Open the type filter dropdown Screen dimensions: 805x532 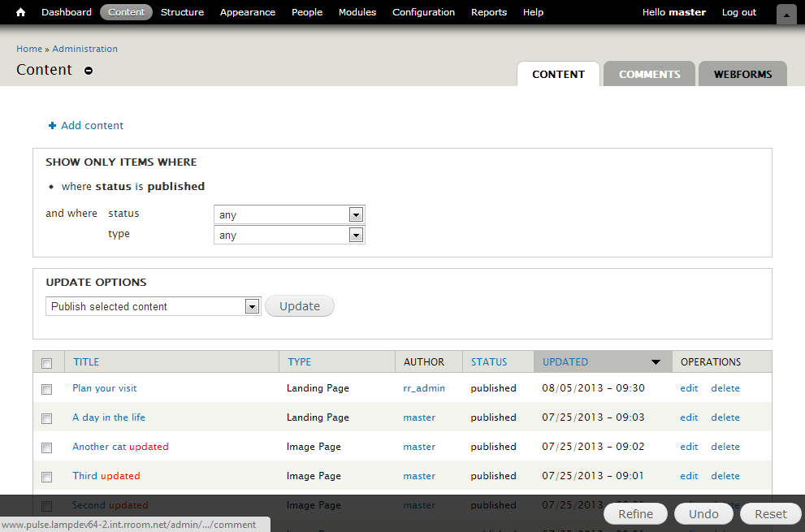[356, 235]
